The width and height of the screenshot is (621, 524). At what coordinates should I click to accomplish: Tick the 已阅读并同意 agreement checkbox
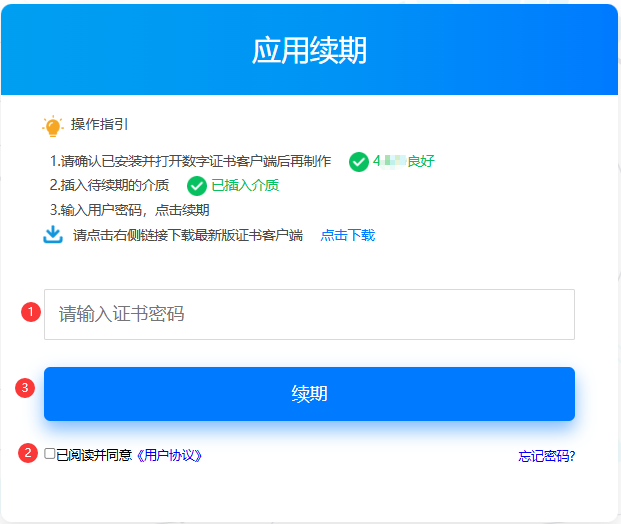pyautogui.click(x=50, y=454)
